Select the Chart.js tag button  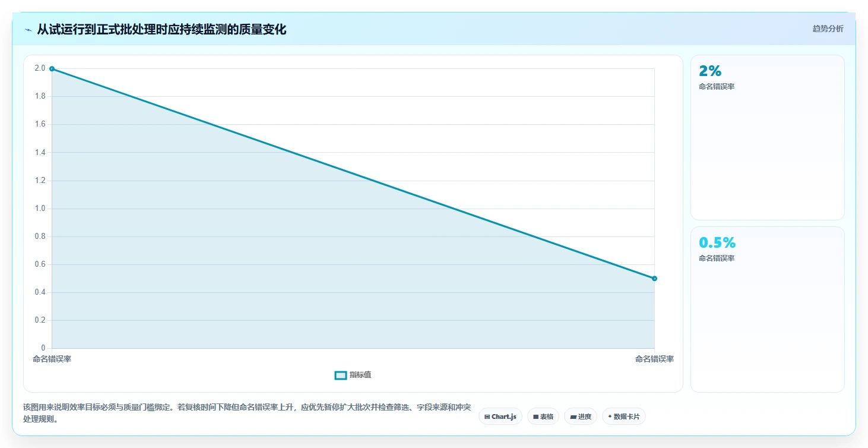(500, 417)
